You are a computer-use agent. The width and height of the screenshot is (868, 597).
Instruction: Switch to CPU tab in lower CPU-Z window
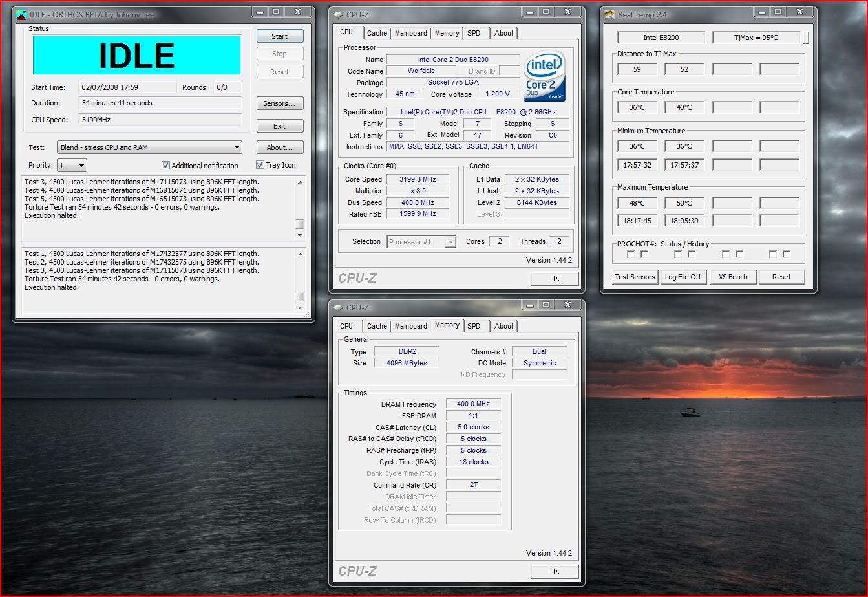[x=346, y=326]
